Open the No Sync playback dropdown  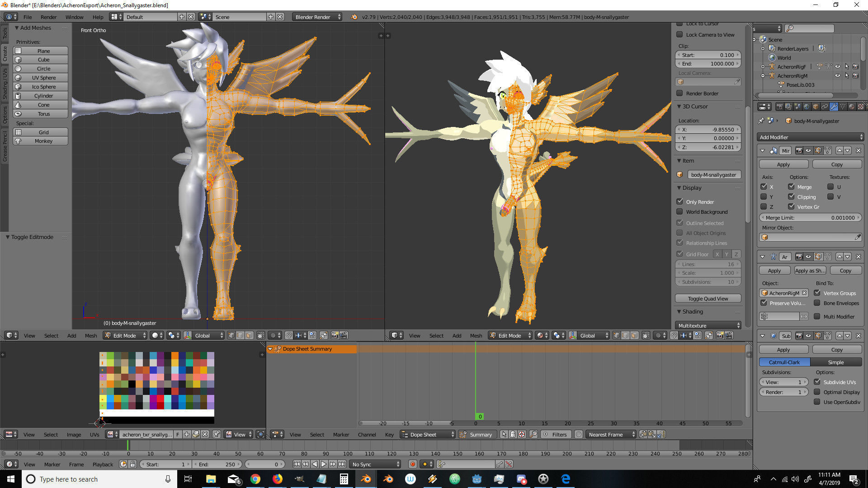tap(375, 464)
